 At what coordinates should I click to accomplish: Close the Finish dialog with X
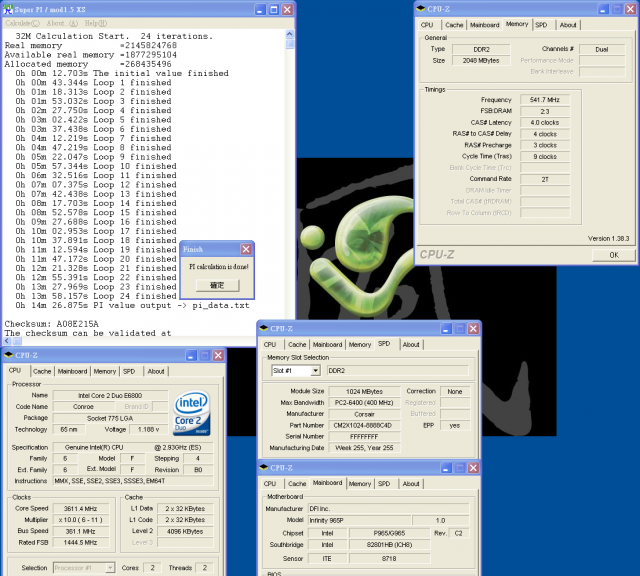click(246, 249)
